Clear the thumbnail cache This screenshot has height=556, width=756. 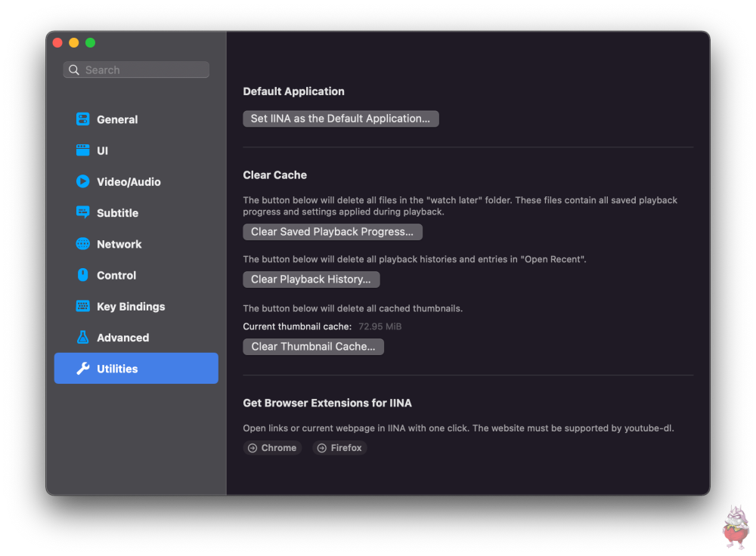tap(314, 347)
